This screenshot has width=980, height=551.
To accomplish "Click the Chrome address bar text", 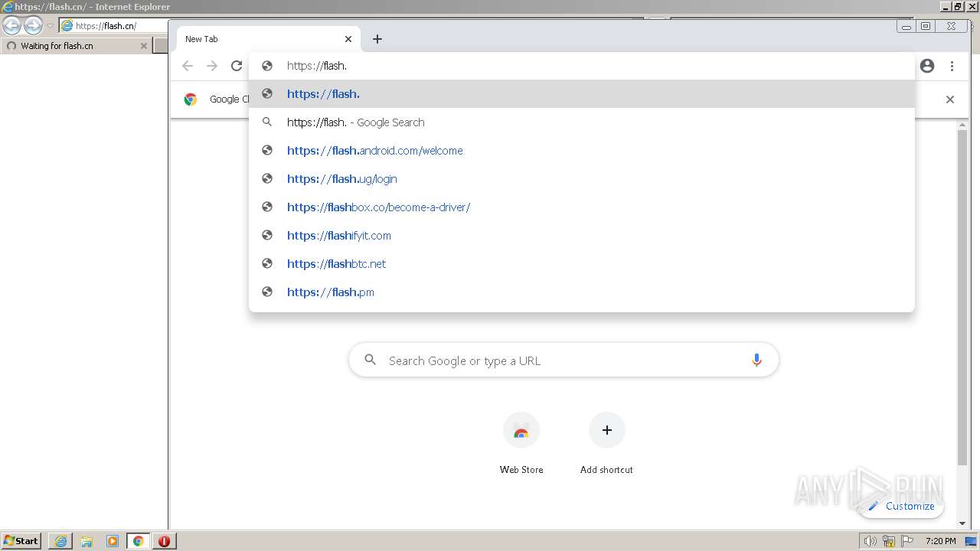I will (317, 66).
